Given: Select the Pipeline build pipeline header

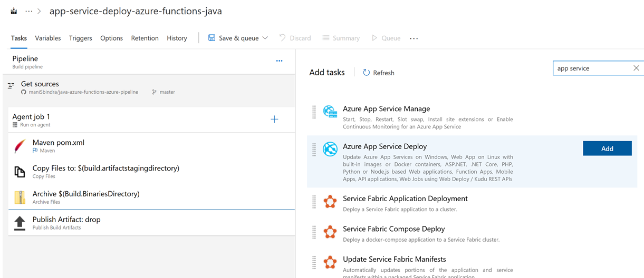Looking at the screenshot, I should click(149, 62).
